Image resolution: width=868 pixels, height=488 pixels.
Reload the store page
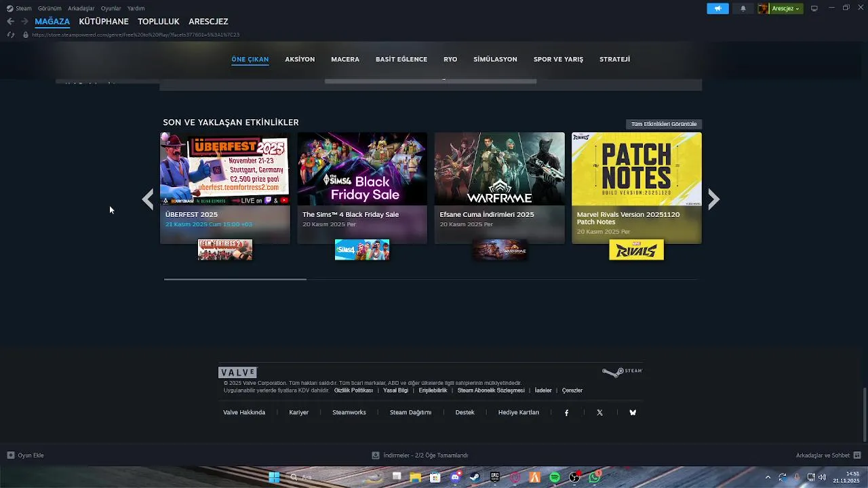[10, 35]
